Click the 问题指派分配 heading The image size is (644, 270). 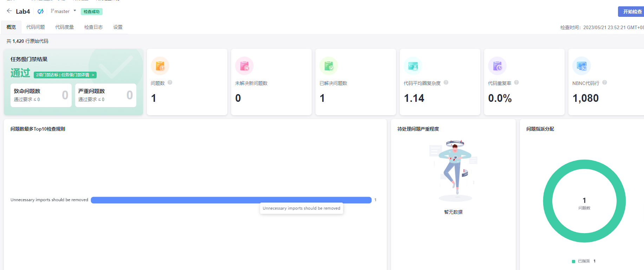tap(540, 129)
